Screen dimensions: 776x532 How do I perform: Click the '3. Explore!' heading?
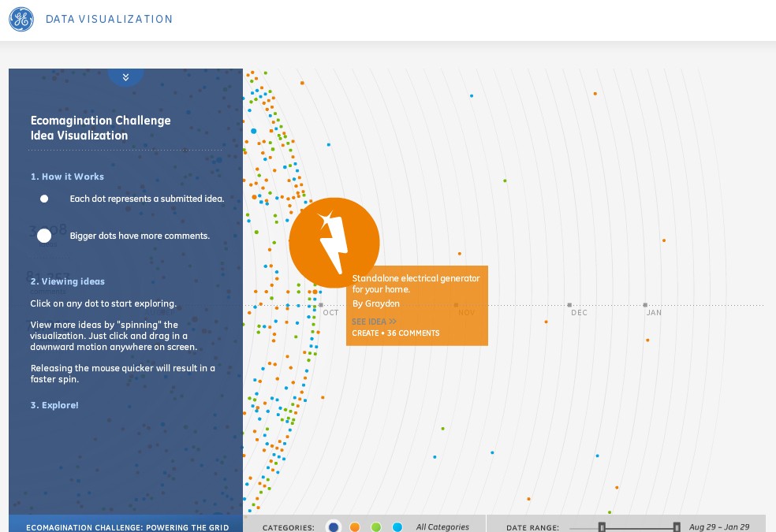(54, 405)
